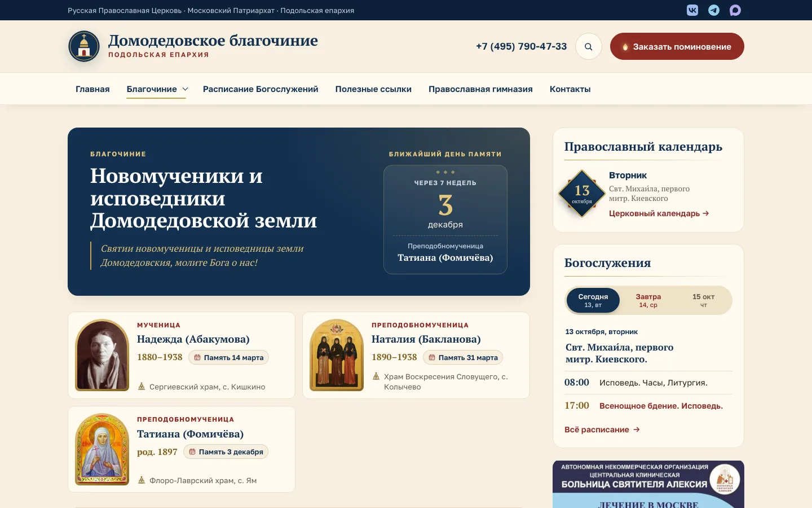Open Полезные ссылки menu item
This screenshot has height=508, width=812.
coord(373,89)
